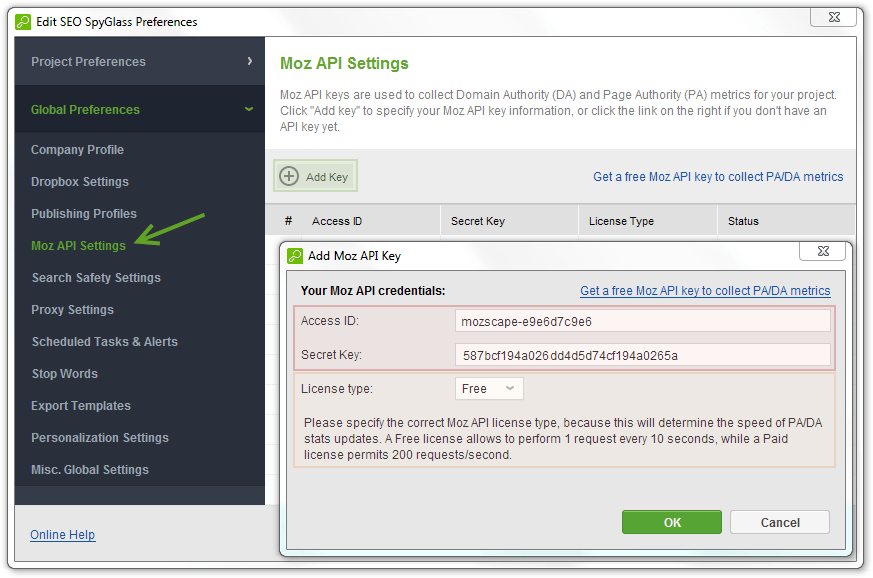Open Company Profile settings
Image resolution: width=873 pixels, height=578 pixels.
tap(77, 150)
